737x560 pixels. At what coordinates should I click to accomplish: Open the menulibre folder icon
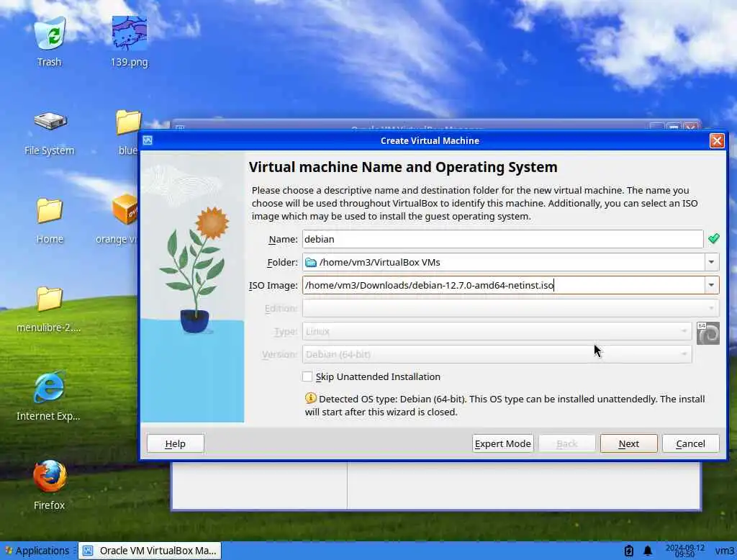[50, 299]
